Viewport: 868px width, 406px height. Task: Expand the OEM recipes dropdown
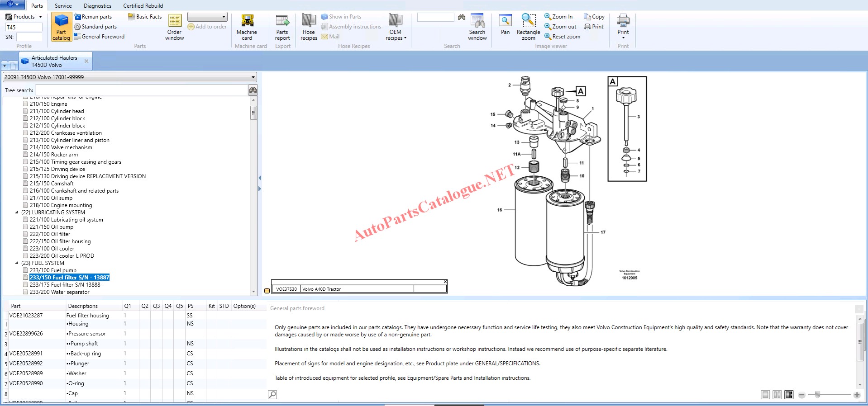[396, 28]
